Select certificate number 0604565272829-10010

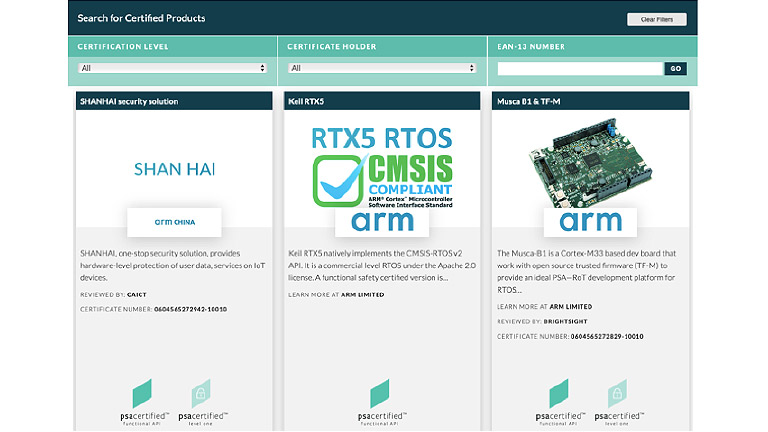coord(607,336)
